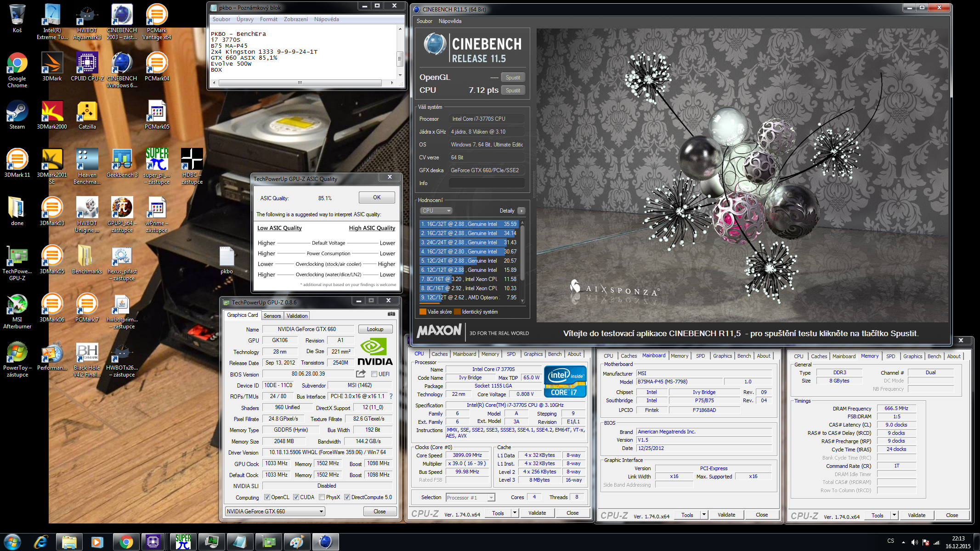Open Tools dropdown arrow in CPU-Z Mainboard window
Screen dimensions: 980x551
(x=704, y=515)
